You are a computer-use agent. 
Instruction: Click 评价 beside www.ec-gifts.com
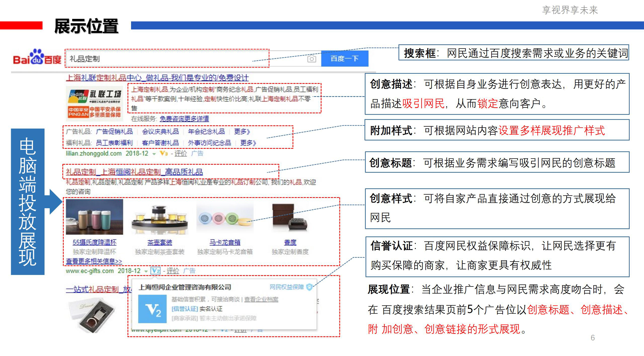coord(173,271)
